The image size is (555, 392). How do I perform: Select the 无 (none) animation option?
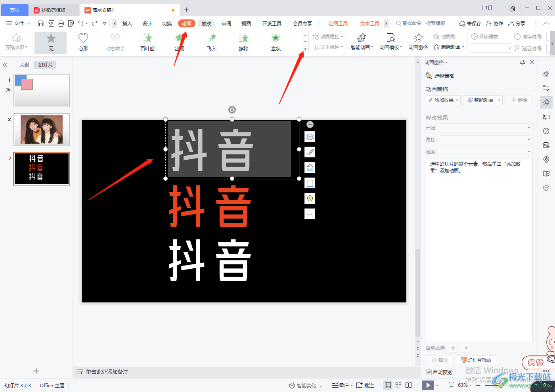[x=51, y=42]
